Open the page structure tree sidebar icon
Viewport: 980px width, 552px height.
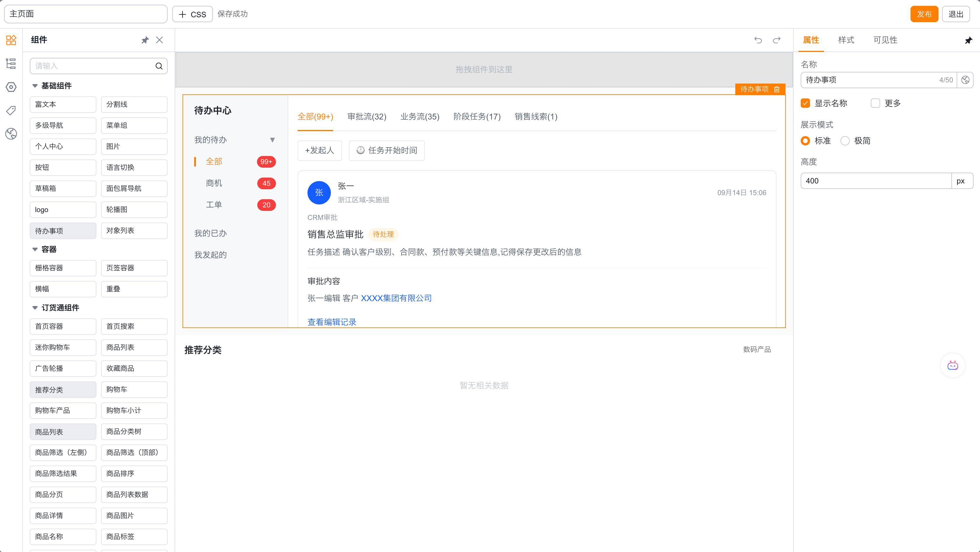(11, 64)
